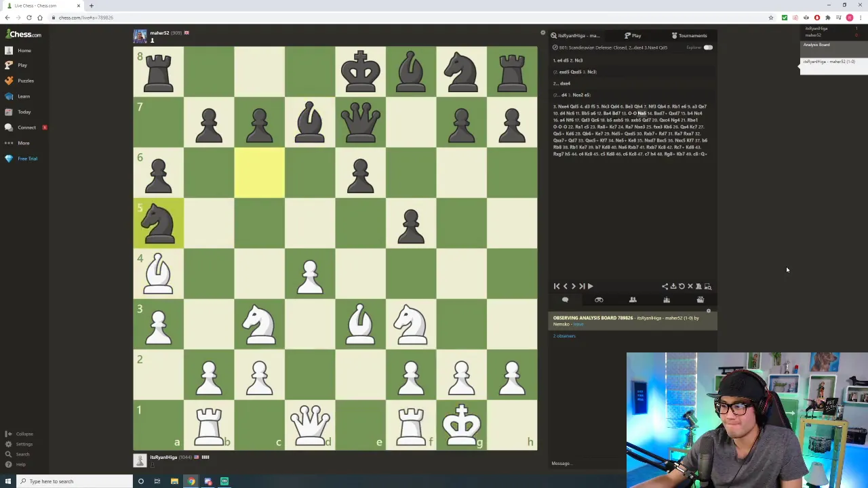This screenshot has height=488, width=868.
Task: Jump to the last move
Action: click(581, 287)
